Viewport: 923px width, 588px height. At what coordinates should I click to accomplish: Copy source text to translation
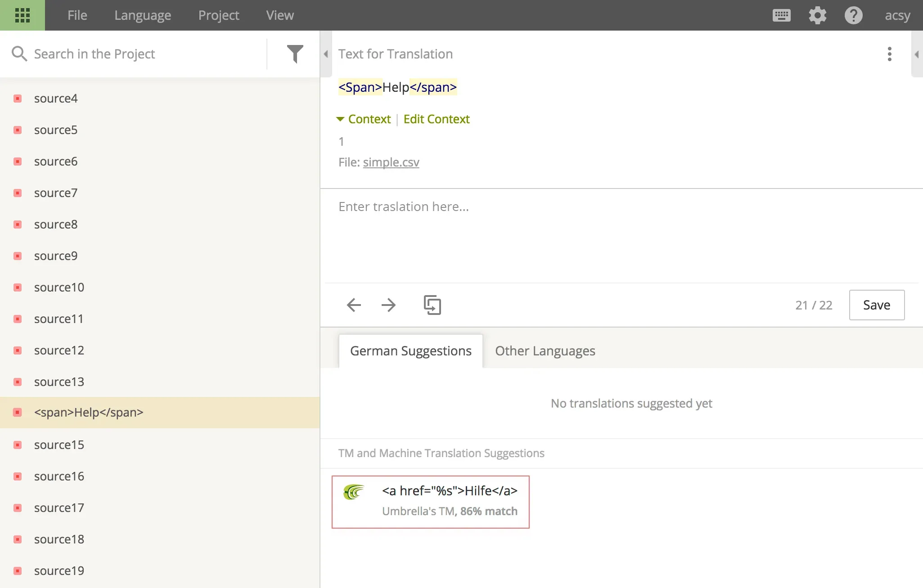(x=432, y=305)
